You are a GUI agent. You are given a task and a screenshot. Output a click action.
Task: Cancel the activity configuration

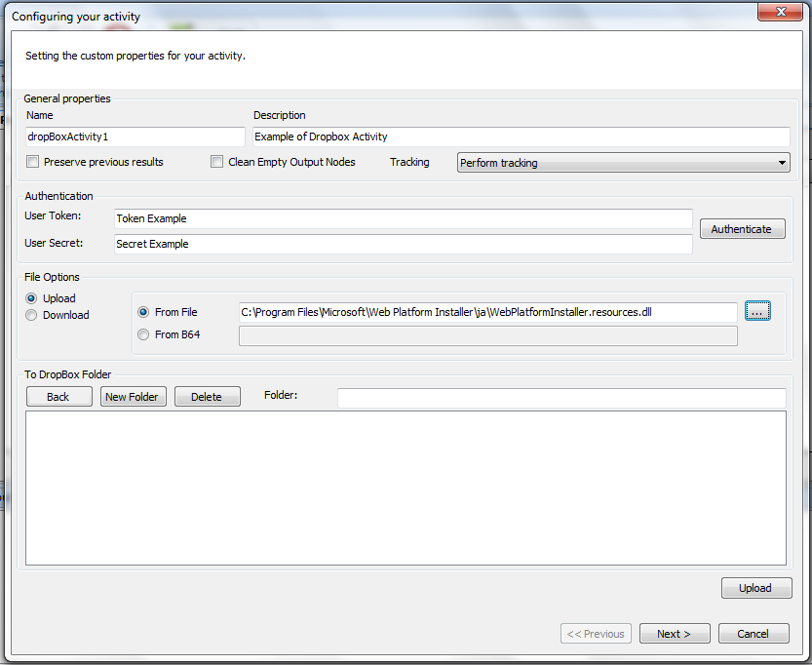coord(754,634)
